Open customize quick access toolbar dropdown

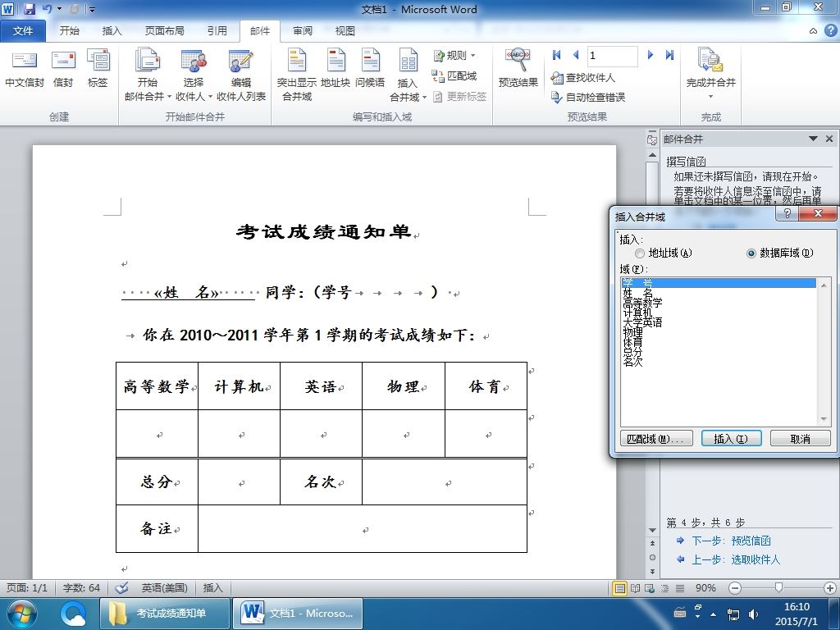point(92,9)
